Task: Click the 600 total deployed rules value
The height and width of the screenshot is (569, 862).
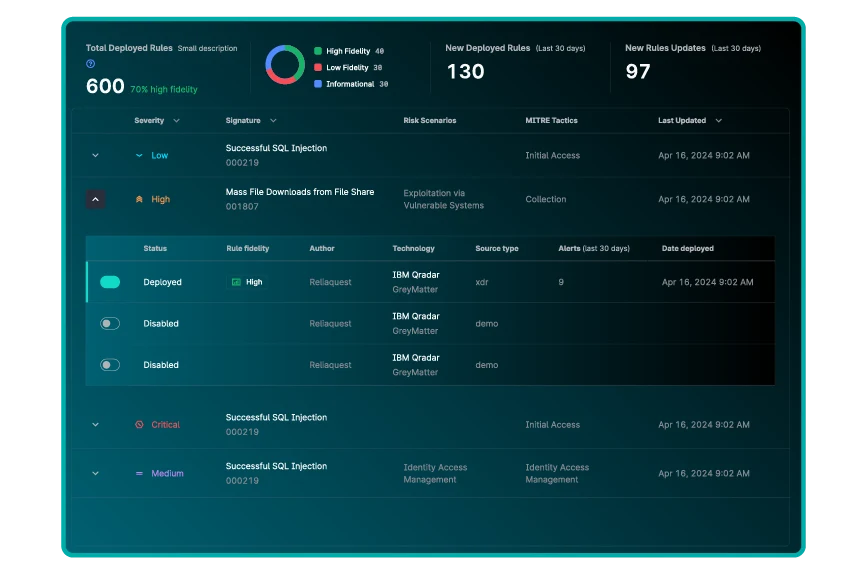Action: pos(105,86)
